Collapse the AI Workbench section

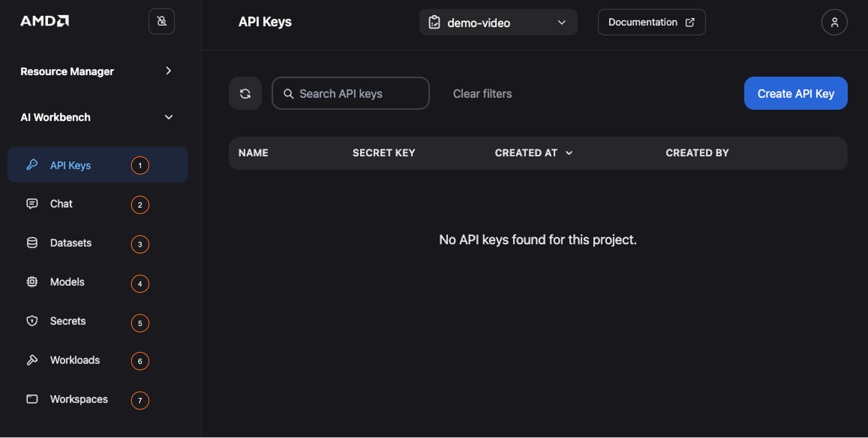point(168,117)
